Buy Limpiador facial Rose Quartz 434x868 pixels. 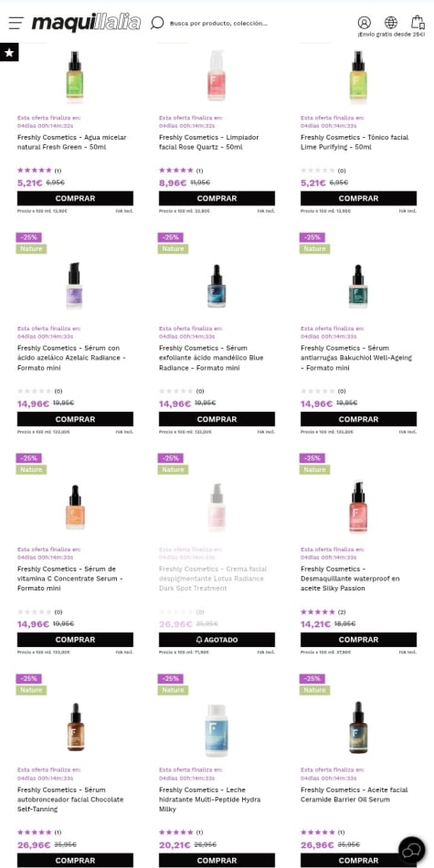(217, 198)
